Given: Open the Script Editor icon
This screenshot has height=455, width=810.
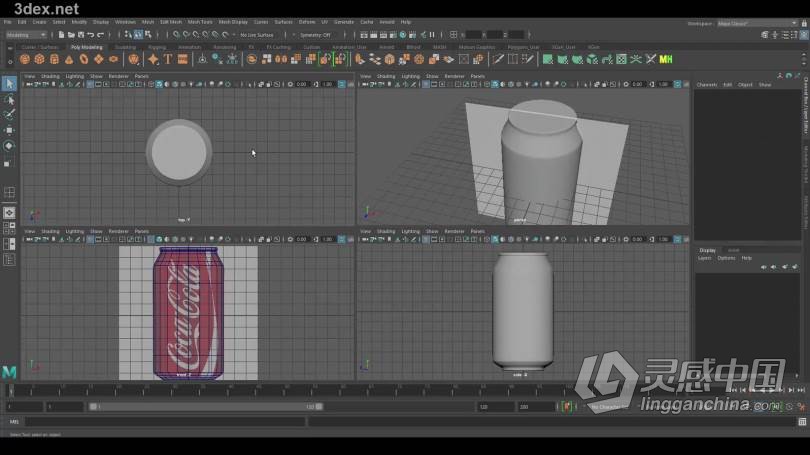Looking at the screenshot, I should click(802, 422).
